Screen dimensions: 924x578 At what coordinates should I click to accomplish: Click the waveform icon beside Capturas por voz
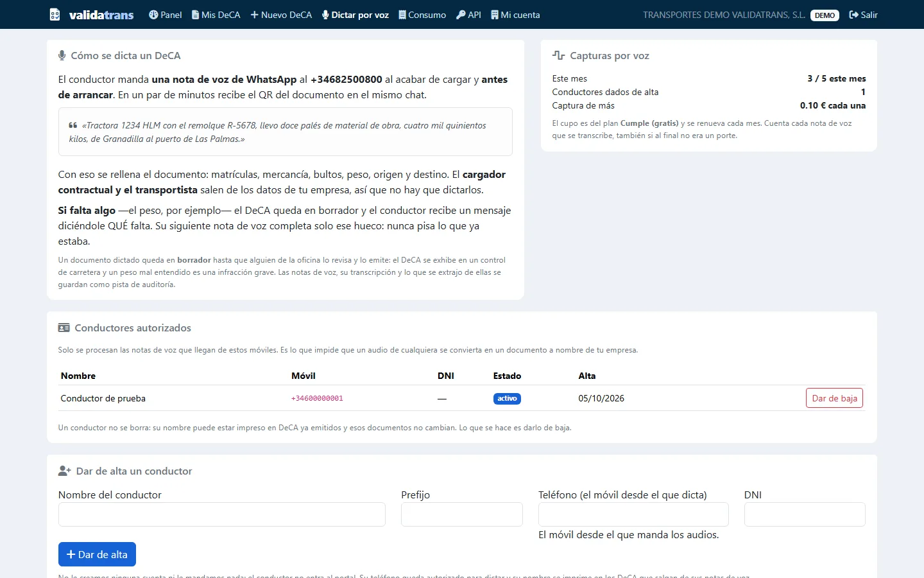pos(558,56)
